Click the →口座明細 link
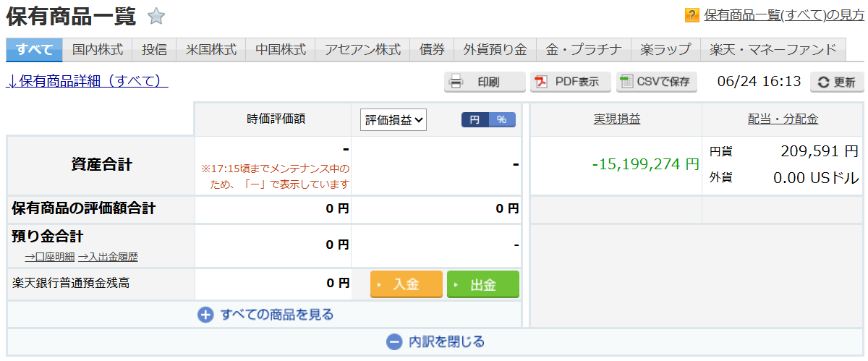Image resolution: width=868 pixels, height=361 pixels. pos(50,256)
